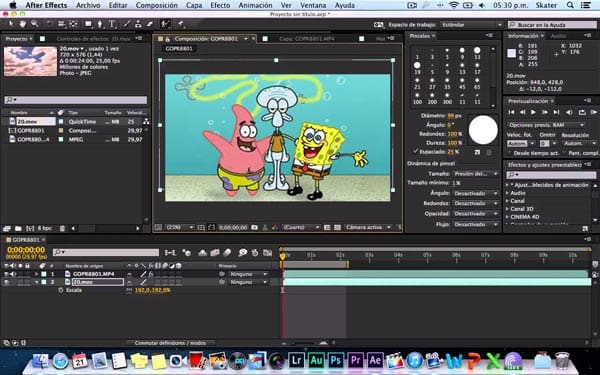Switch to Controles de efectos tab

coord(93,39)
